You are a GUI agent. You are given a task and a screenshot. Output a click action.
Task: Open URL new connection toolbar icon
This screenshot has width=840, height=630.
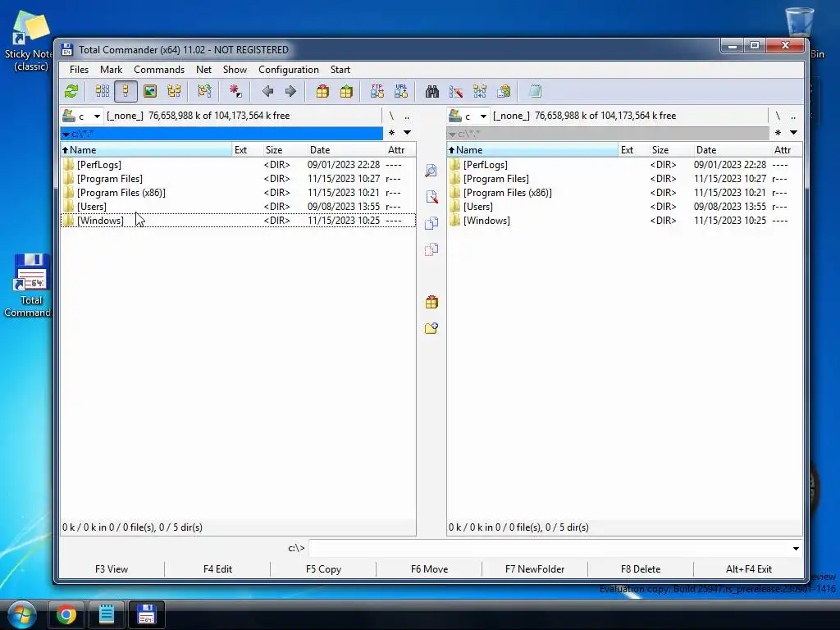pos(401,91)
